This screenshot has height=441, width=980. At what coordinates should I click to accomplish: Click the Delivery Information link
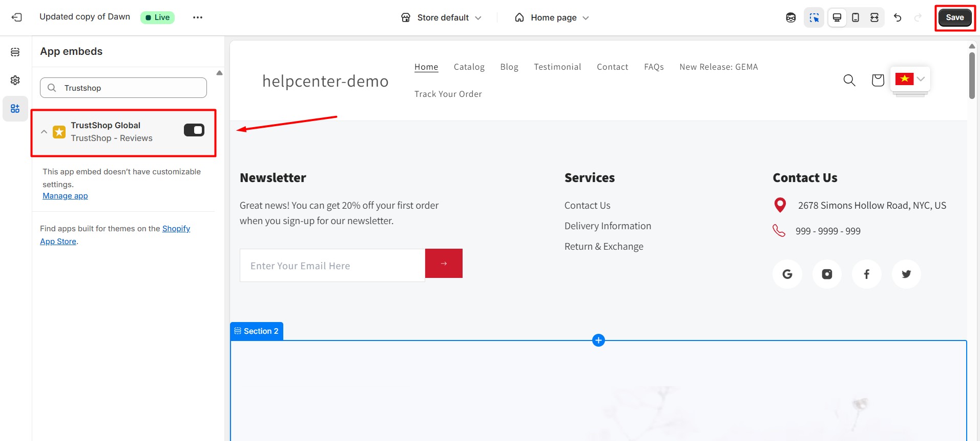[x=608, y=226]
